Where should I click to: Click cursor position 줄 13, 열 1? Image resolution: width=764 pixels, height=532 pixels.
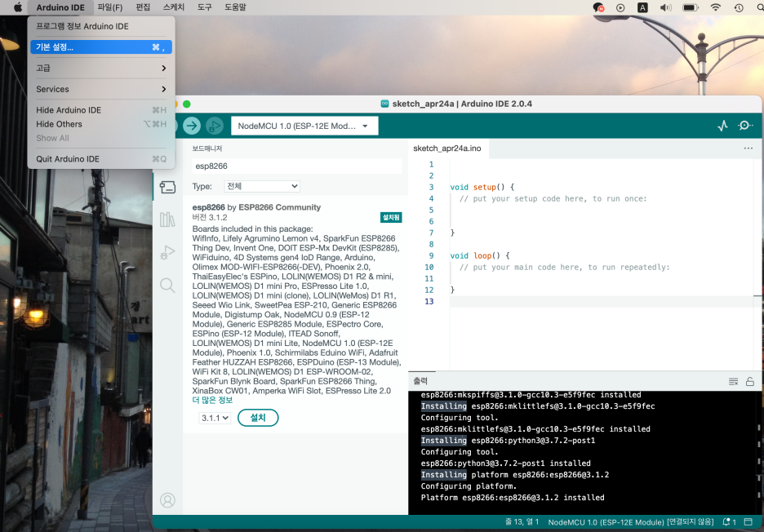(522, 521)
